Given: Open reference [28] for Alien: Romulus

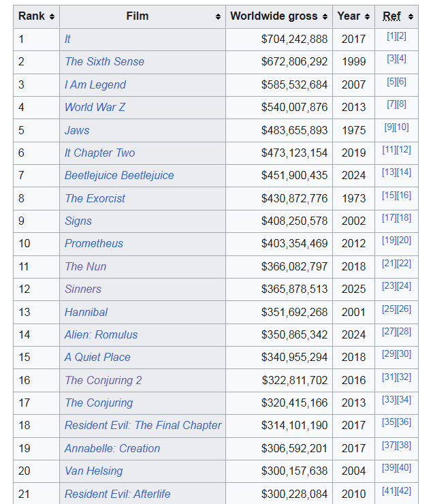Looking at the screenshot, I should click(404, 332).
